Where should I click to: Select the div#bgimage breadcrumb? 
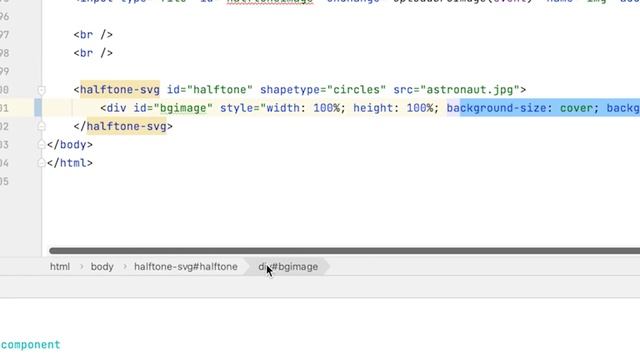[x=288, y=267]
